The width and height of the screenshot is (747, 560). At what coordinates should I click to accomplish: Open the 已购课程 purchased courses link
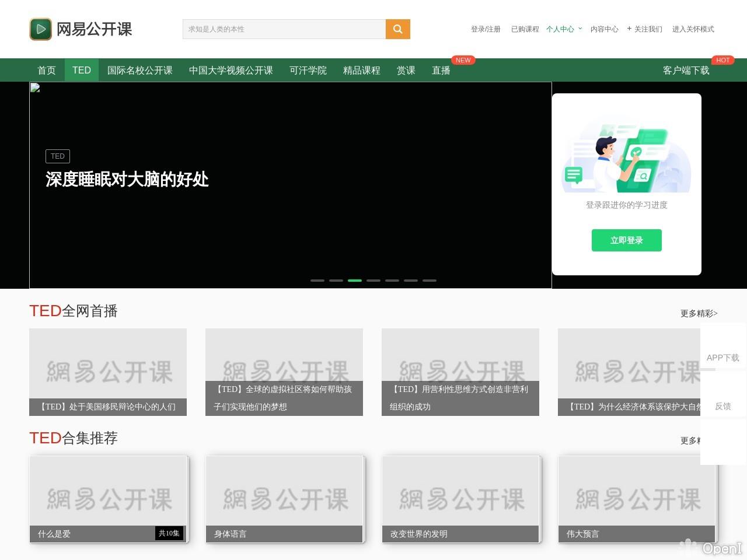tap(525, 29)
